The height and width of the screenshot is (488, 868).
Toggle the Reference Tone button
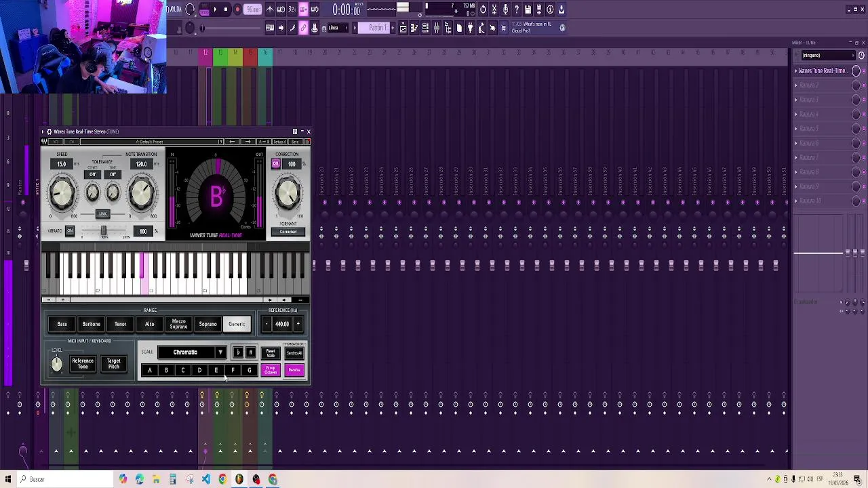(83, 364)
